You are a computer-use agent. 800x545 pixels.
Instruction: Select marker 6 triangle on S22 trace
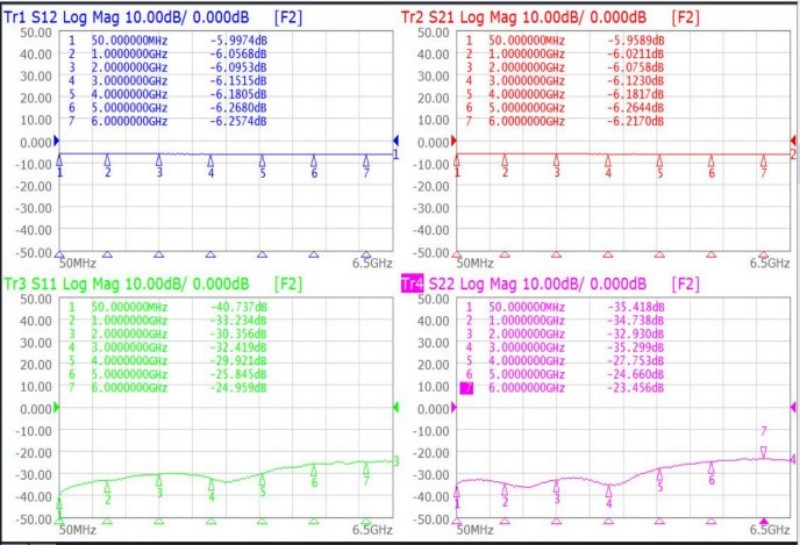712,467
